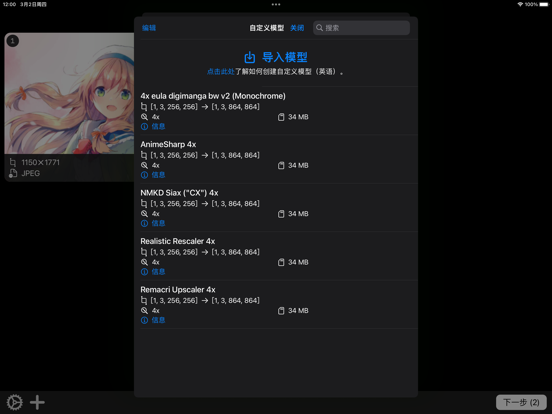Tap the Wi-Fi status icon

(x=520, y=4)
